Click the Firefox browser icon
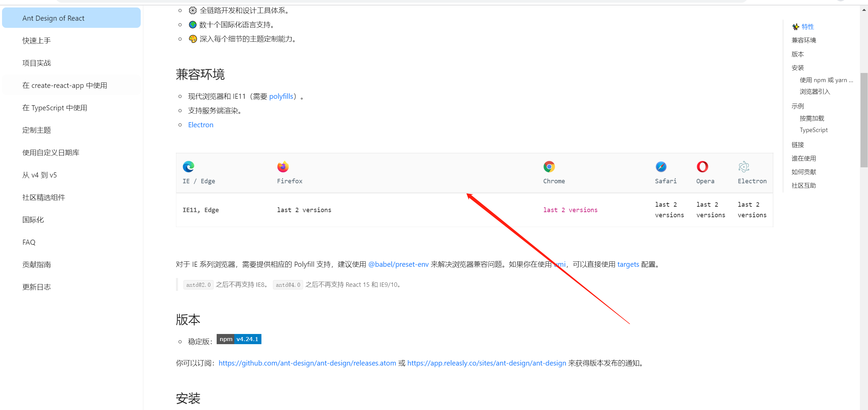Screen dimensions: 868x410 [x=282, y=167]
